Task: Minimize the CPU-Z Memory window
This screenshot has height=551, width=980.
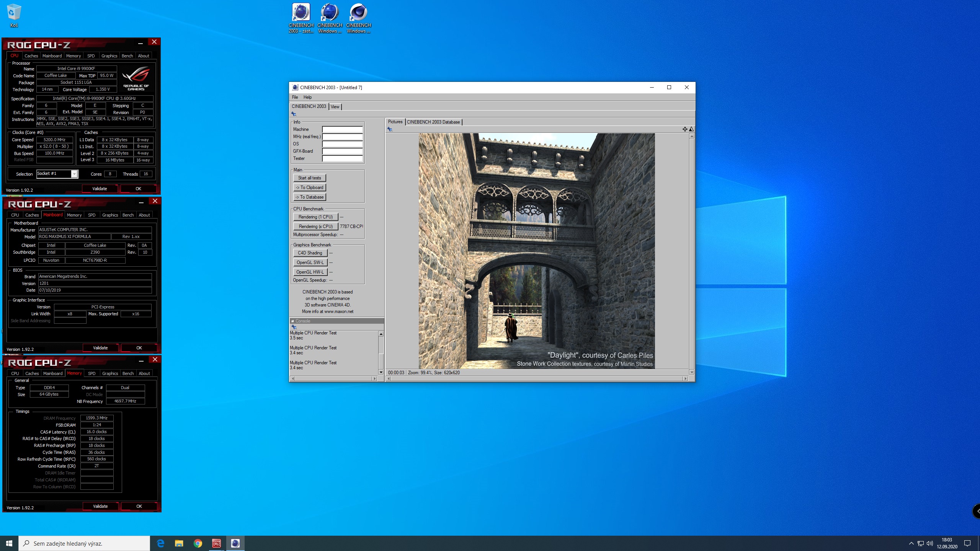Action: (x=141, y=360)
